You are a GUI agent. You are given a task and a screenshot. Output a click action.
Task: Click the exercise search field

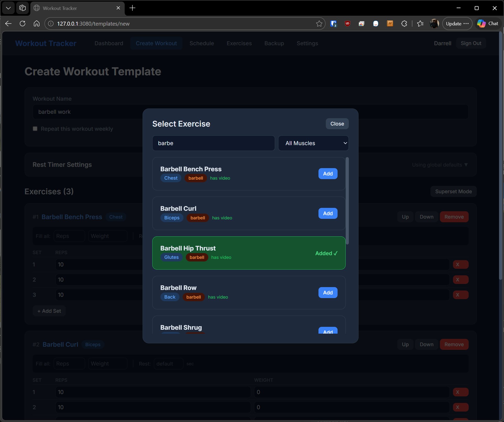[213, 143]
